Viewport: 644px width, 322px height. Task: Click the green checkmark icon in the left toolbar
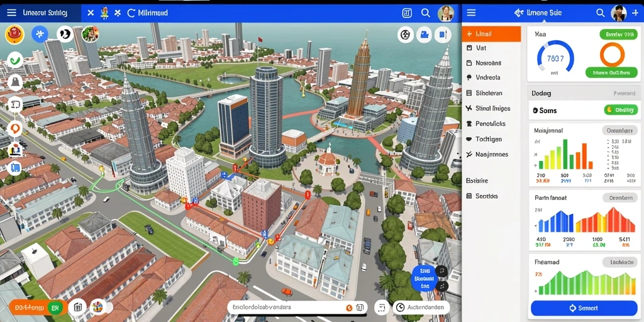click(x=15, y=60)
